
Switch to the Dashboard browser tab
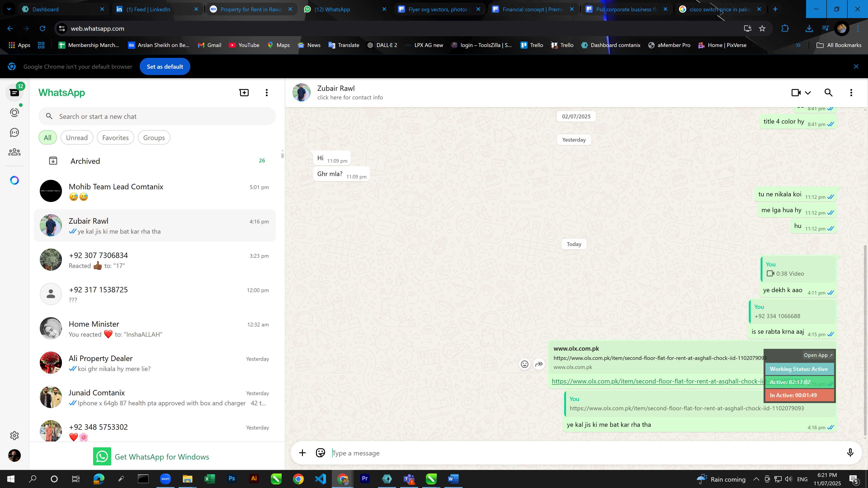click(x=63, y=9)
